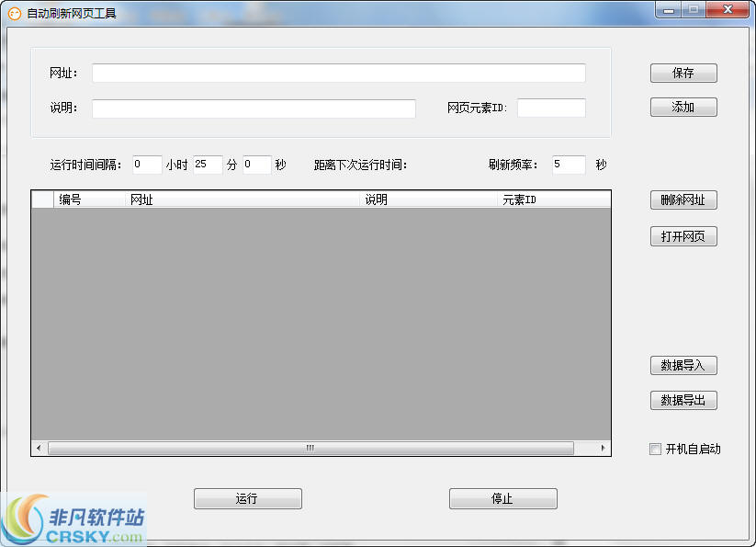756x547 pixels.
Task: Enable the 开机自启动 auto-start checkbox
Action: click(x=655, y=449)
